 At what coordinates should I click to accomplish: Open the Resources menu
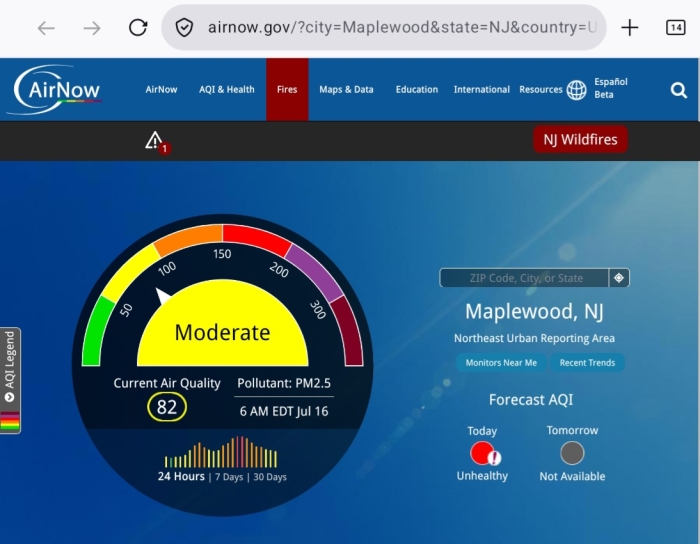point(541,89)
